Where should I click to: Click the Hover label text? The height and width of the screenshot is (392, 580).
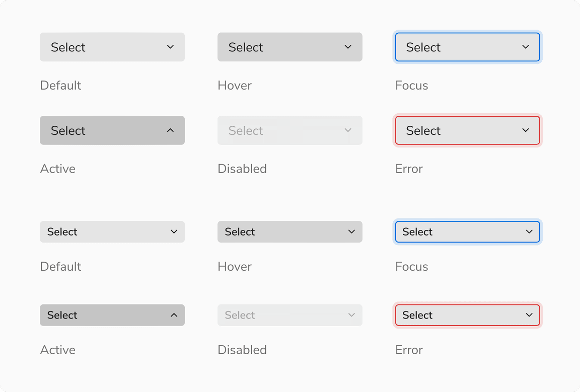pyautogui.click(x=235, y=85)
